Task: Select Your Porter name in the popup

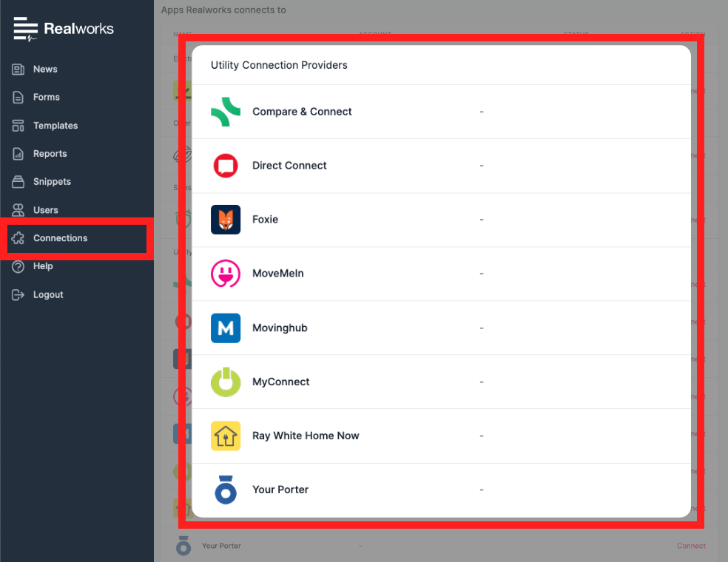Action: [280, 490]
